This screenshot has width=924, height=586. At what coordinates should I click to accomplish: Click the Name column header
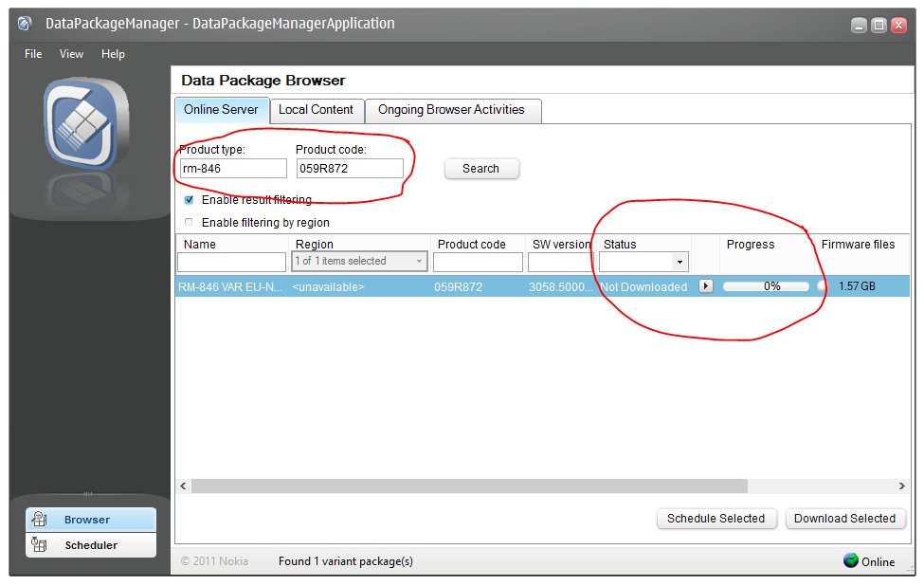(200, 244)
